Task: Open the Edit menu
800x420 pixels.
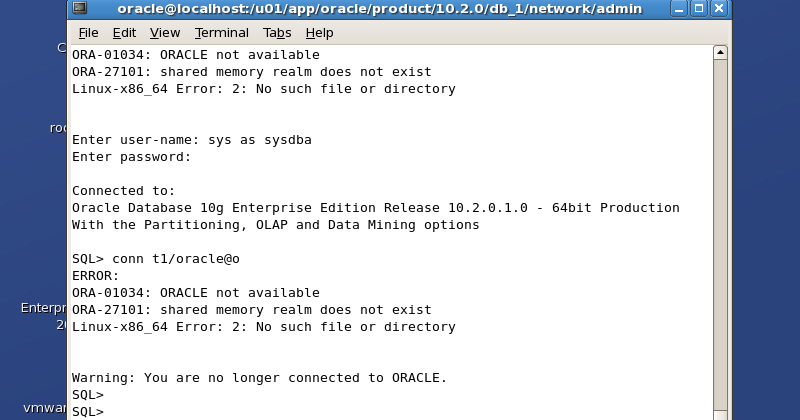Action: tap(124, 33)
